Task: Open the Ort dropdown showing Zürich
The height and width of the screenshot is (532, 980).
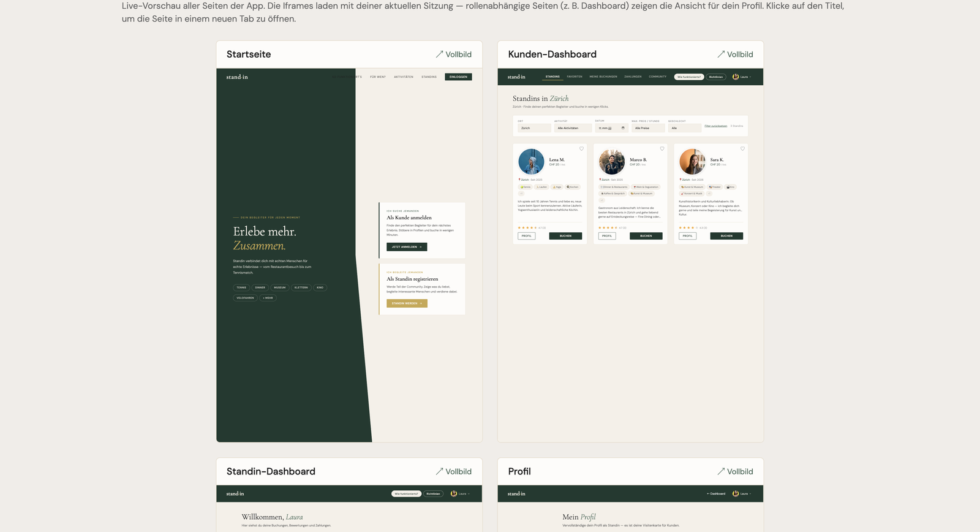Action: click(x=534, y=128)
